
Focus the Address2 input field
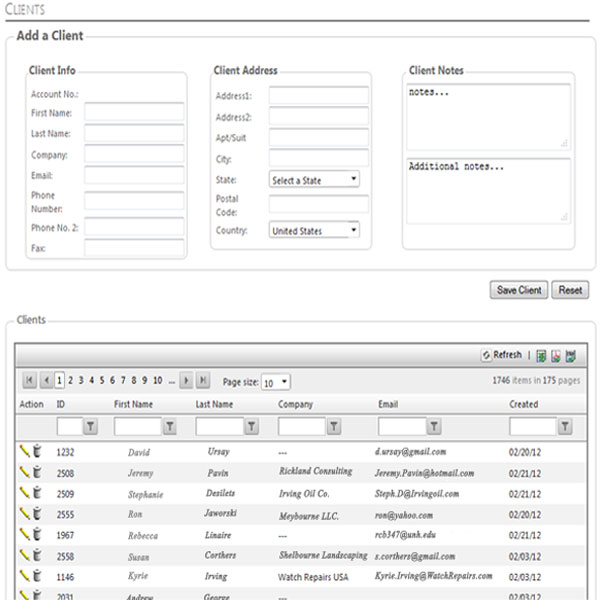pyautogui.click(x=319, y=116)
